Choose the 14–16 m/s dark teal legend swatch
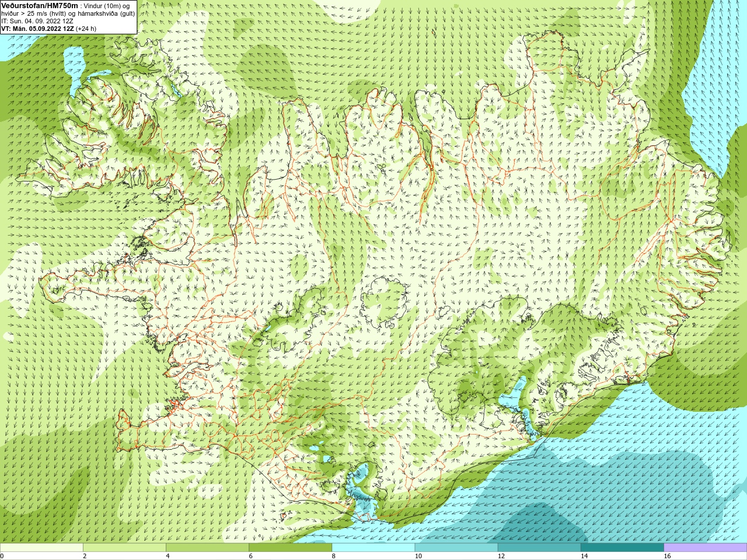747x560 pixels. [622, 548]
